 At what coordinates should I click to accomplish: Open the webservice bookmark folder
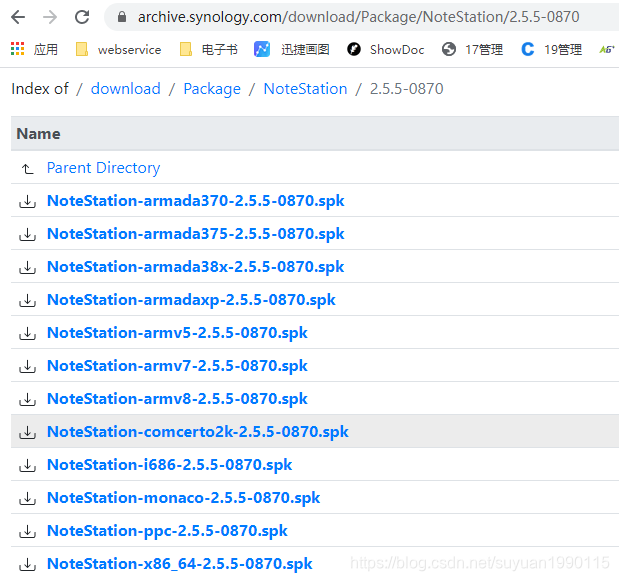(118, 49)
